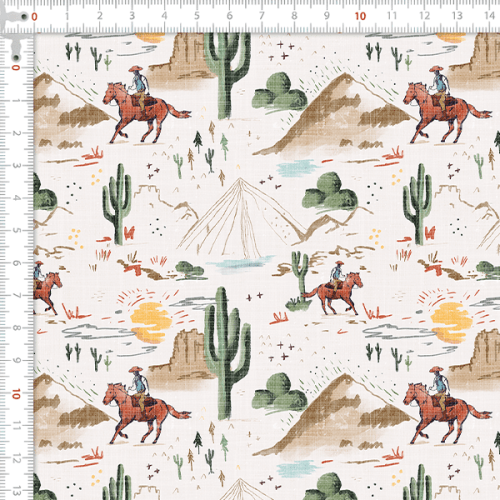500x500 pixels.
Task: Click the number 5 on the top ruler
Action: click(197, 16)
